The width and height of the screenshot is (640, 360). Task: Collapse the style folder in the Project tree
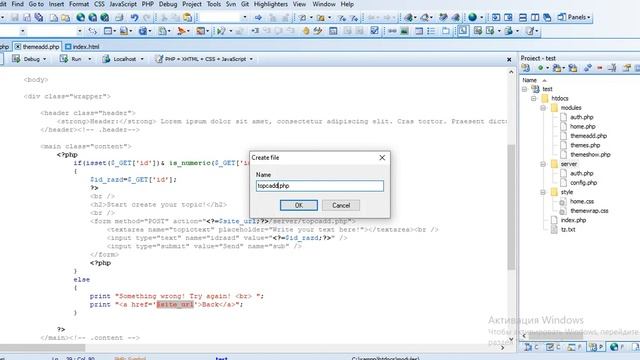(543, 192)
